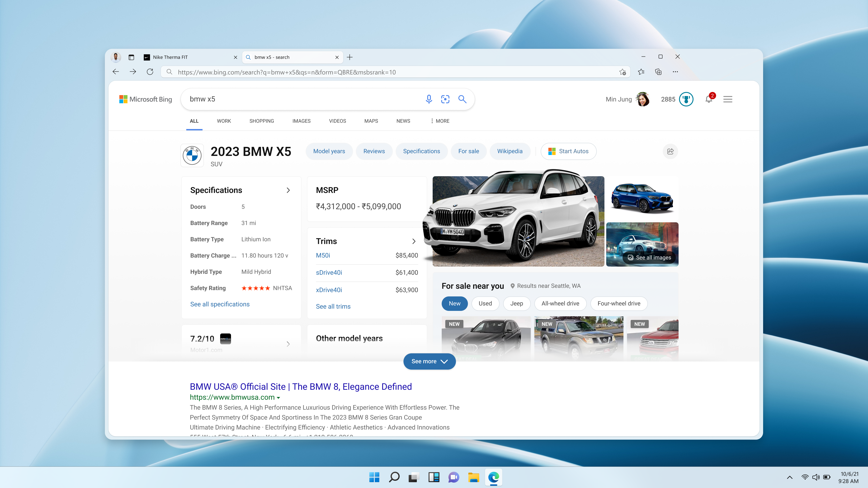Open the M50i trim link
The width and height of the screenshot is (868, 488).
[323, 255]
